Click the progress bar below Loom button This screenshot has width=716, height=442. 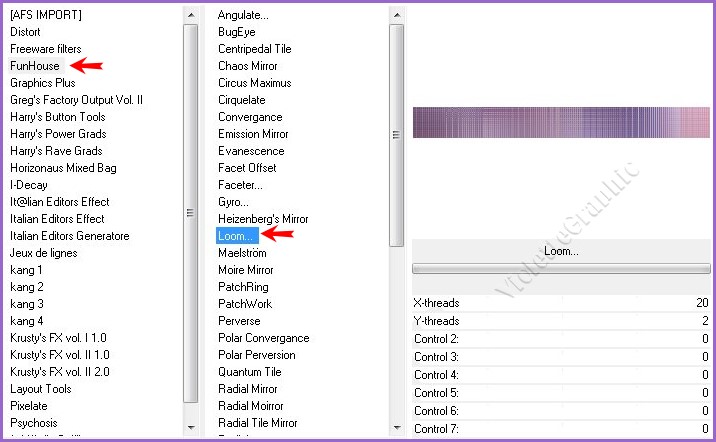pyautogui.click(x=561, y=268)
